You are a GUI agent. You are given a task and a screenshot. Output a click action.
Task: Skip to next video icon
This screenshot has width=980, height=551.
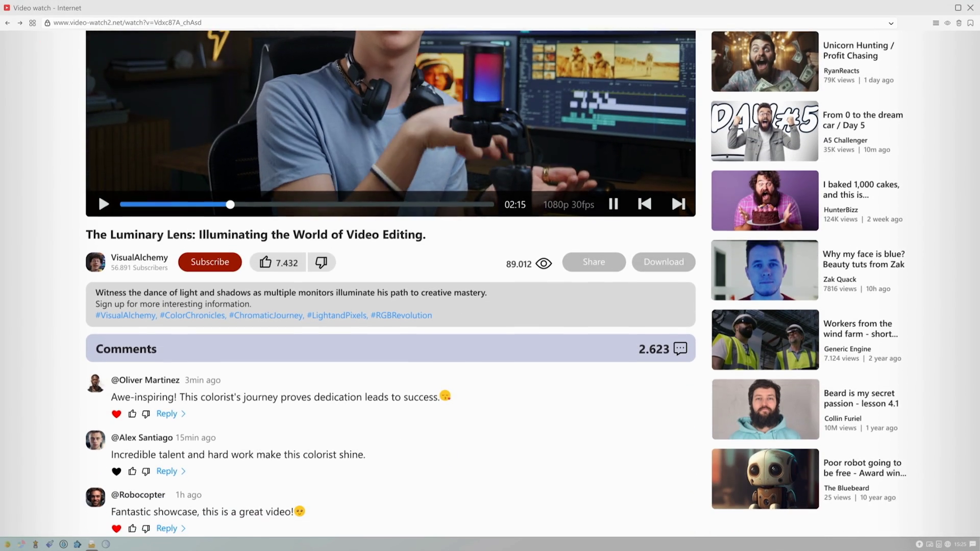coord(678,204)
